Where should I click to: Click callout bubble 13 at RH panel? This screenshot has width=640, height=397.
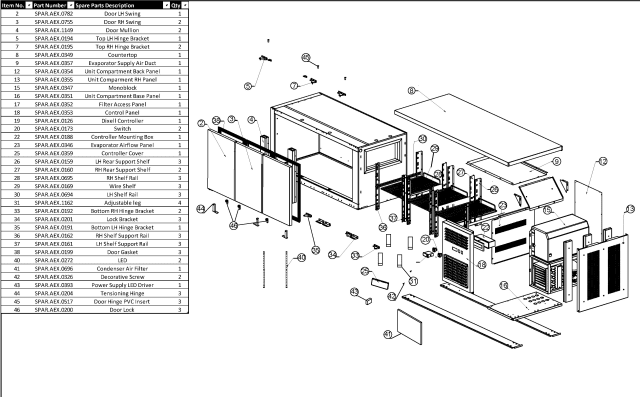click(x=630, y=209)
